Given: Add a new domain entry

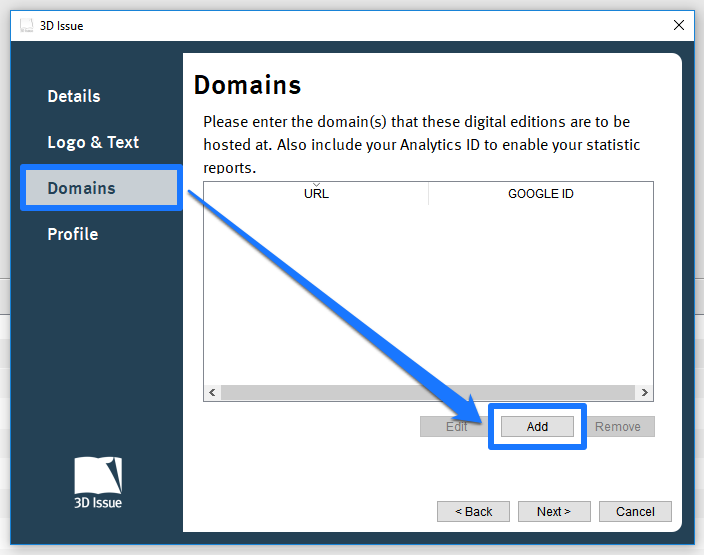Looking at the screenshot, I should tap(537, 426).
